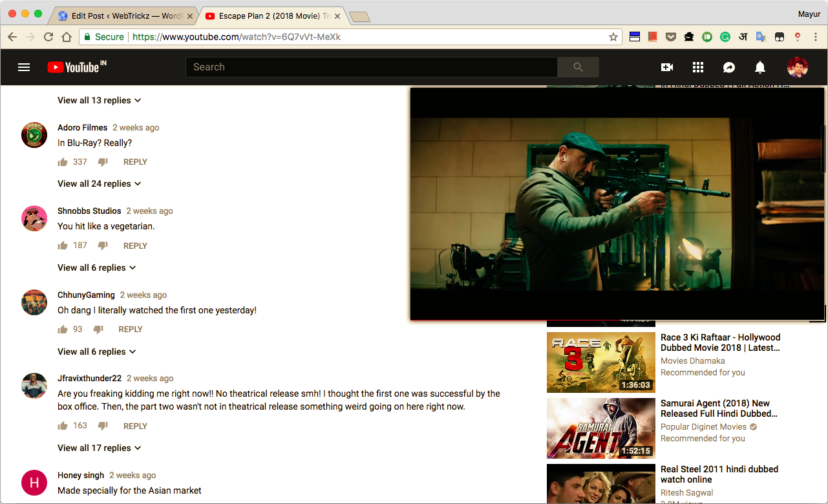Click the red book extension icon
Screen dimensions: 828x504
click(x=653, y=37)
